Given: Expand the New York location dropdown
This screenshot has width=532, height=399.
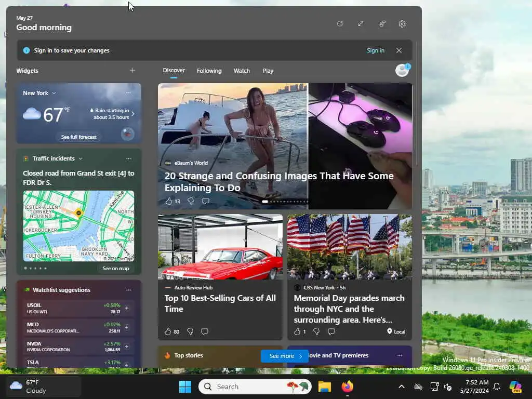Looking at the screenshot, I should click(54, 93).
